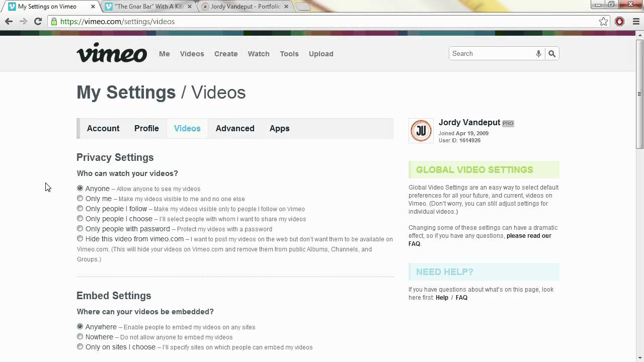This screenshot has width=644, height=362.
Task: Click the Help link under Need Help
Action: click(442, 298)
